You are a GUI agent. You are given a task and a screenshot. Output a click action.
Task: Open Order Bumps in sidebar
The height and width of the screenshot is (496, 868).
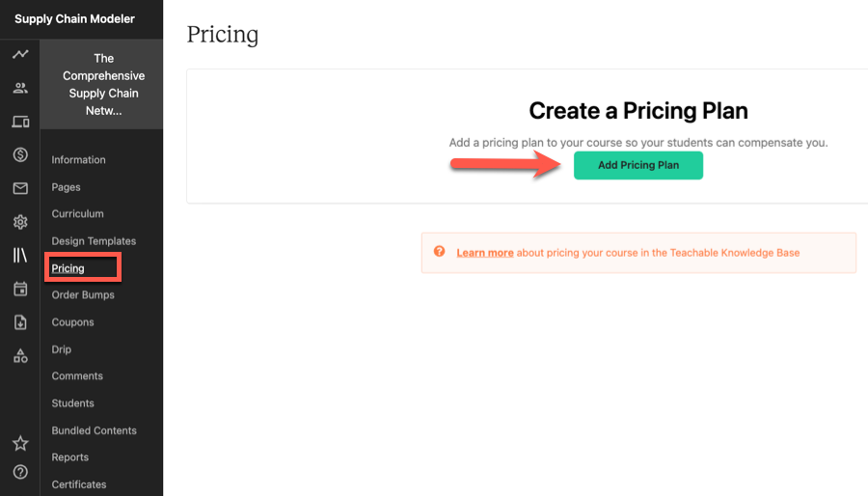point(83,295)
